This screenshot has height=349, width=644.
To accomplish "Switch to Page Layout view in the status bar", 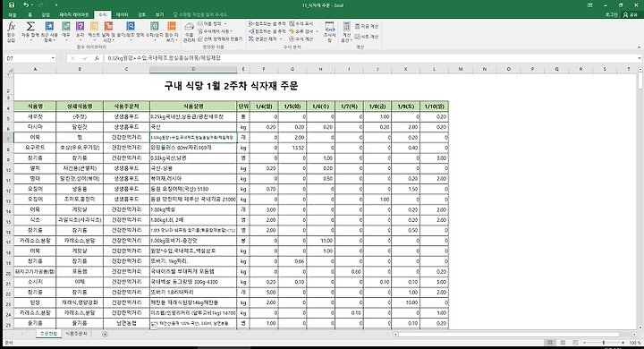I will click(x=563, y=343).
